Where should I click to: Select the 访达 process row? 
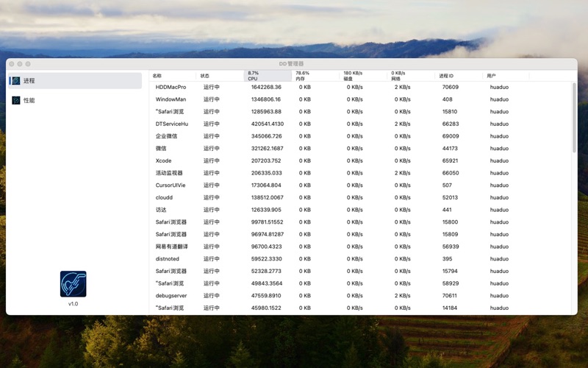(x=361, y=210)
